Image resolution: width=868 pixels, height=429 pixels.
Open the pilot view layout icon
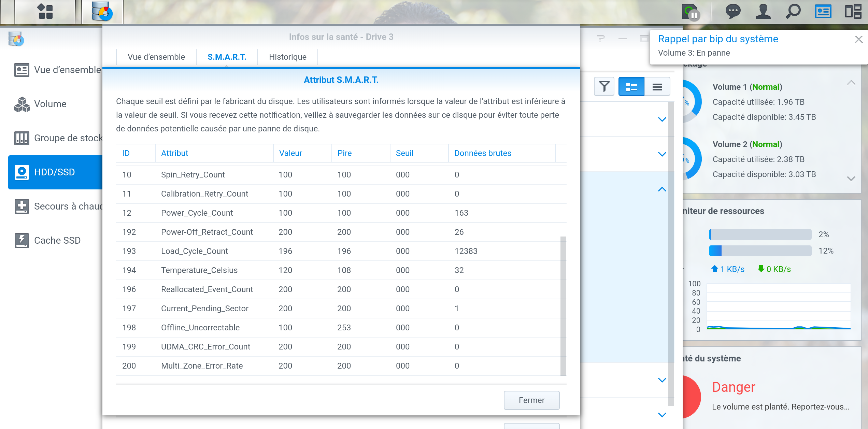point(853,12)
